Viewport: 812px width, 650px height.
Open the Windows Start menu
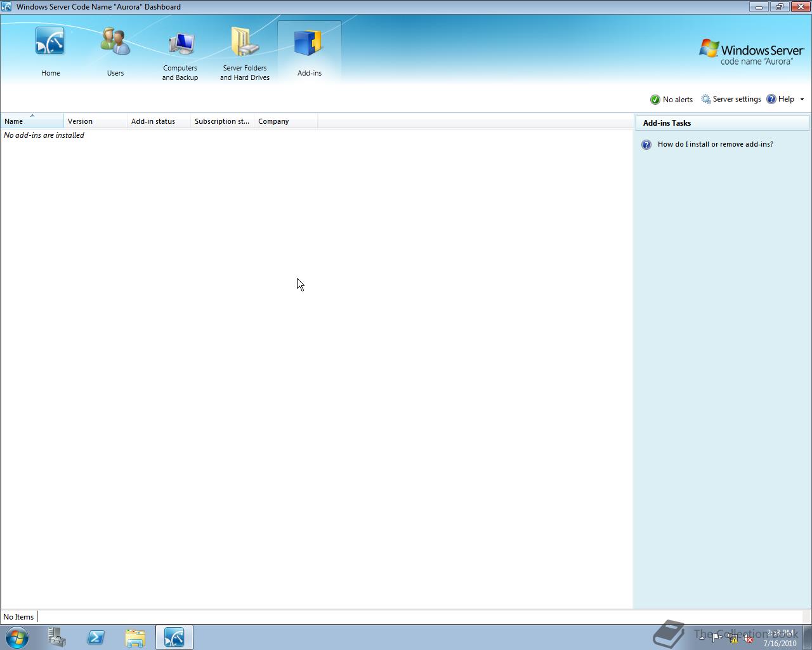coord(16,637)
